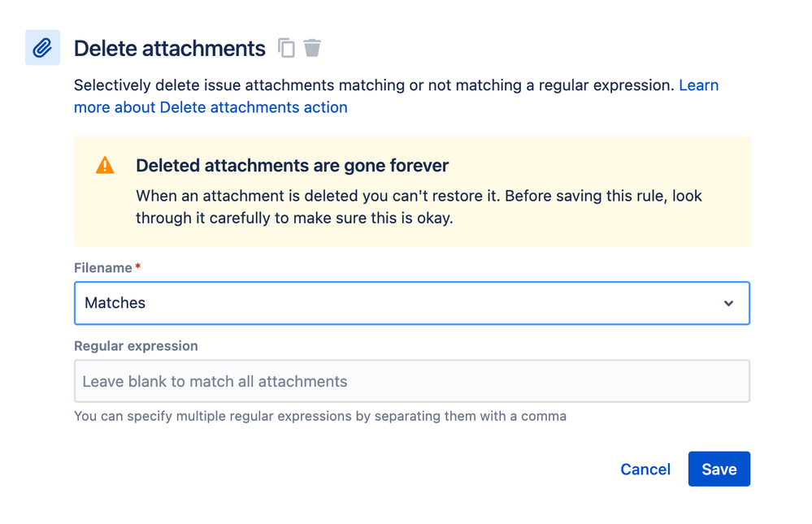Open the Matches combo box
The width and height of the screenshot is (812, 524).
click(412, 303)
